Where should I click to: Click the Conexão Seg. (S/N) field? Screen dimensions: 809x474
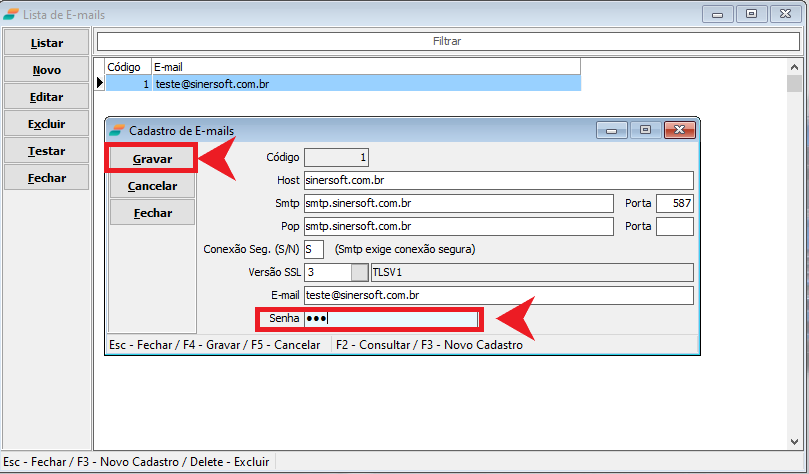314,249
